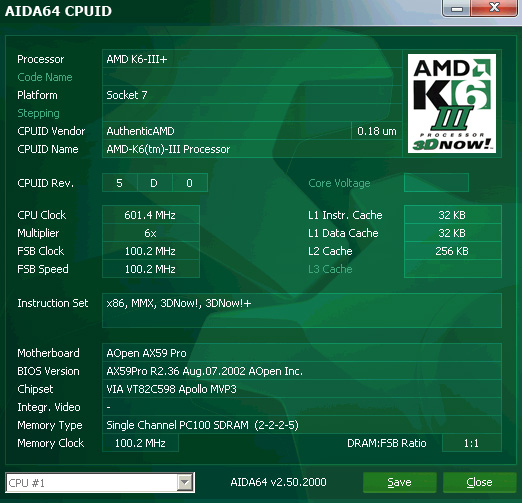Image resolution: width=522 pixels, height=503 pixels.
Task: Click the AIDA64 v2.50.2000 version text
Action: (278, 482)
